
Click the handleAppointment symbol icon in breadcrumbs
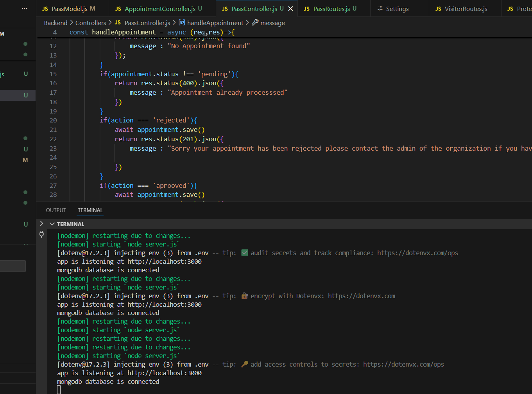(182, 23)
